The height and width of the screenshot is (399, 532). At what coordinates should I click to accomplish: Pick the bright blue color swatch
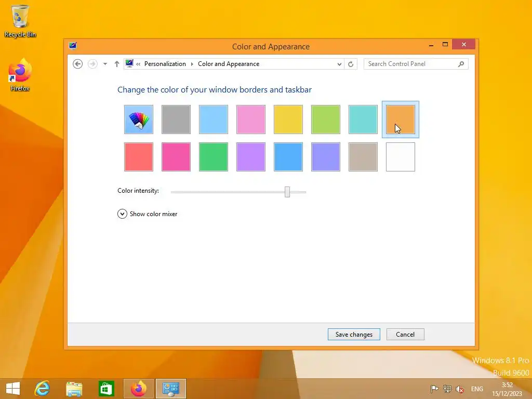(288, 157)
